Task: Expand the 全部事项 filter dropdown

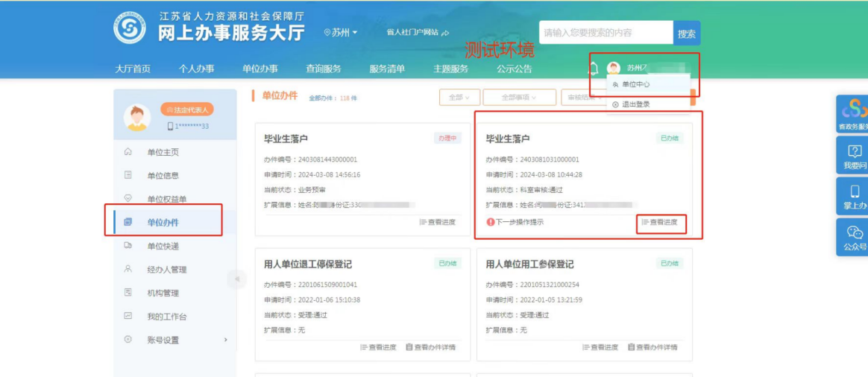Action: [x=519, y=98]
